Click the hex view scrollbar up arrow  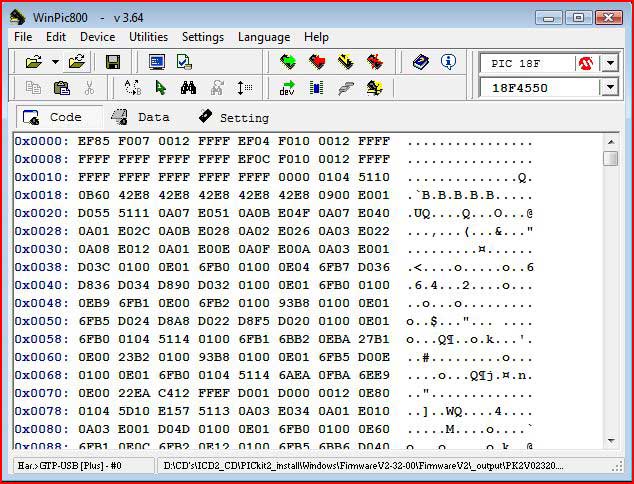coord(610,140)
